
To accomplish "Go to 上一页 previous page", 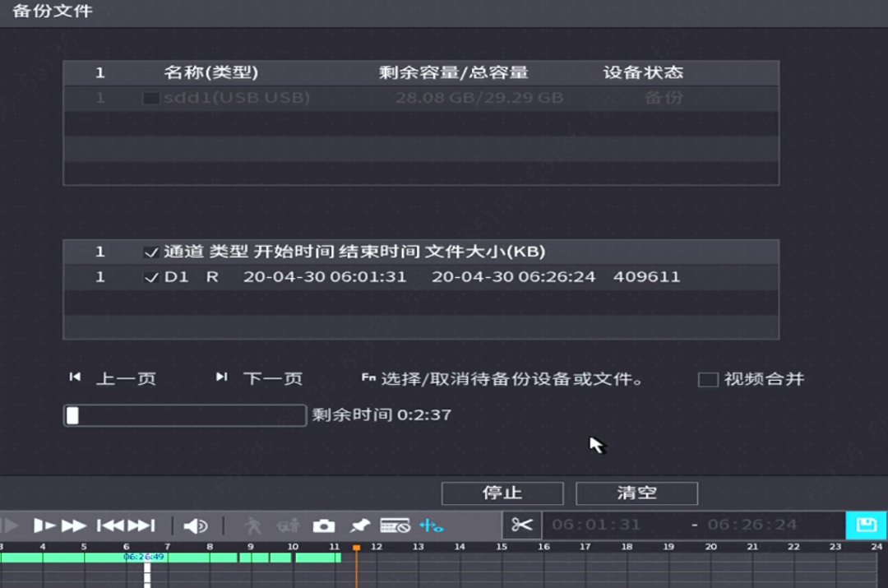I will point(126,378).
